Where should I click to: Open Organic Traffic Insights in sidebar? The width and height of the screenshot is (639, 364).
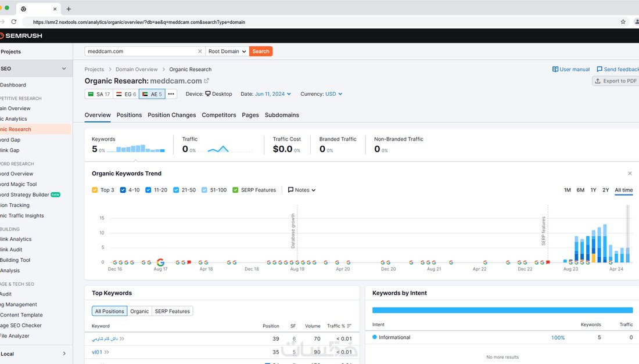22,215
